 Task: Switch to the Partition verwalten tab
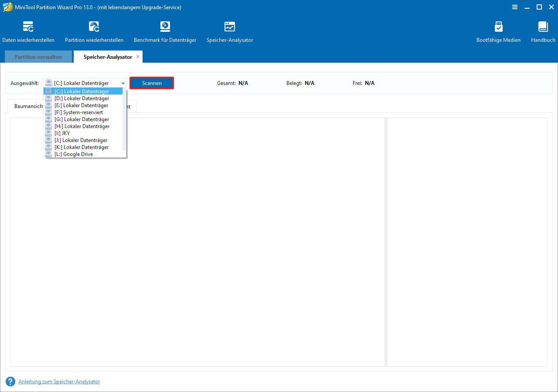[38, 57]
